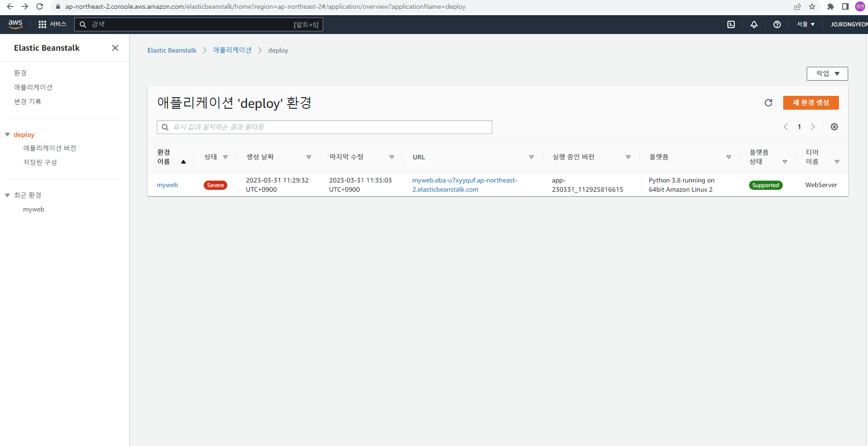Sort table by 마지막 수정 column
The width and height of the screenshot is (868, 446).
392,157
